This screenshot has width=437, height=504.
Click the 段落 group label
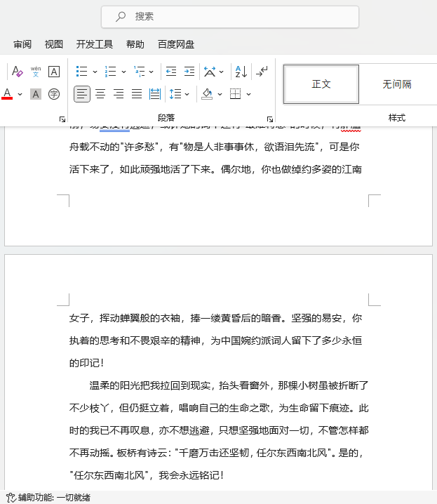tap(166, 118)
